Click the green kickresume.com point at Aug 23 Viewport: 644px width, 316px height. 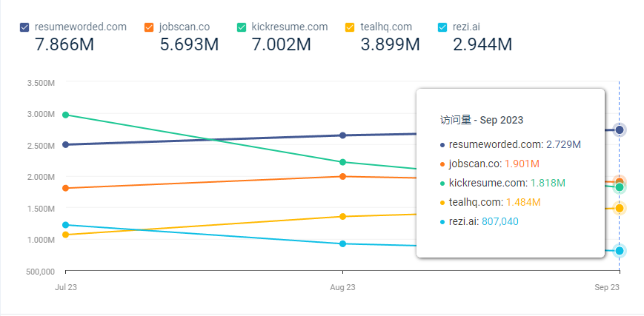pyautogui.click(x=342, y=162)
